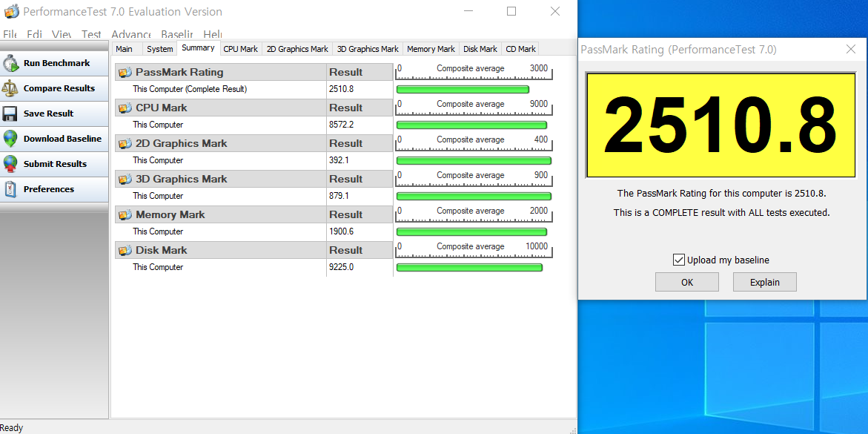
Task: Click the Run Benchmark stopwatch icon
Action: (x=10, y=64)
